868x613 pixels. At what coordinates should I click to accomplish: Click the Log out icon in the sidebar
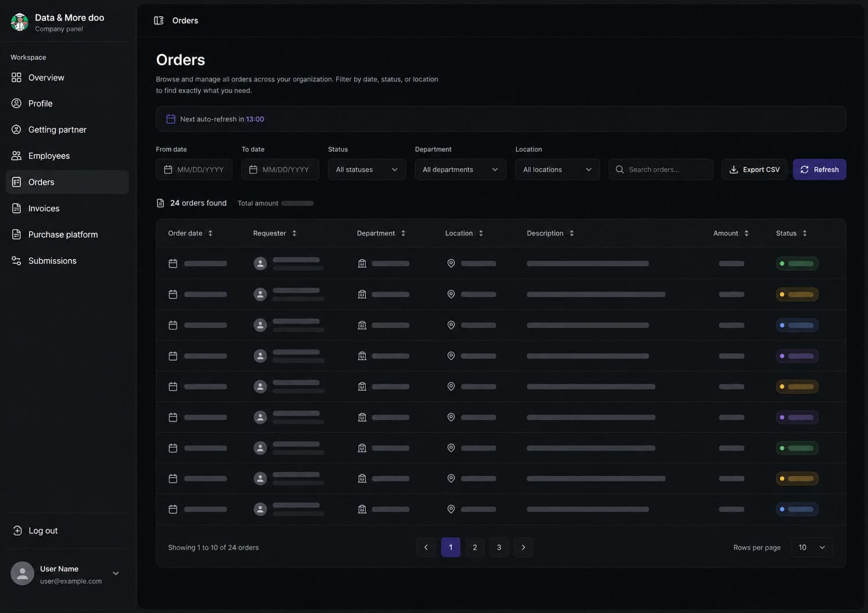coord(17,530)
